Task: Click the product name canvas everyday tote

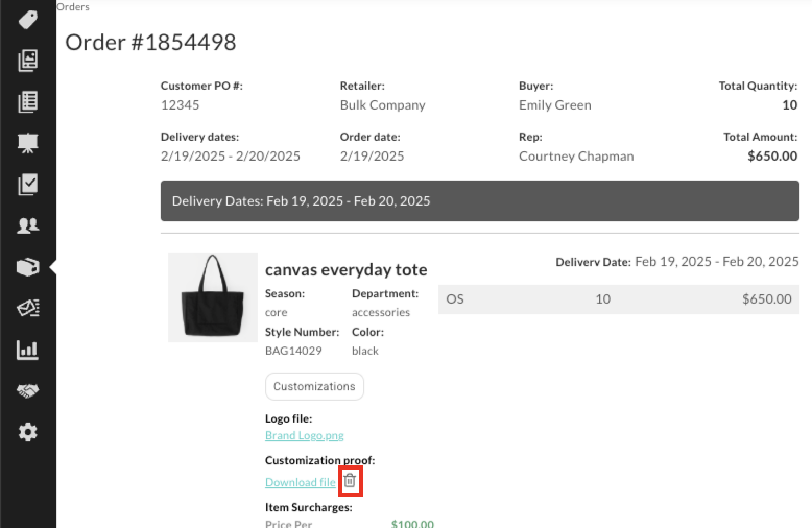Action: click(x=346, y=270)
